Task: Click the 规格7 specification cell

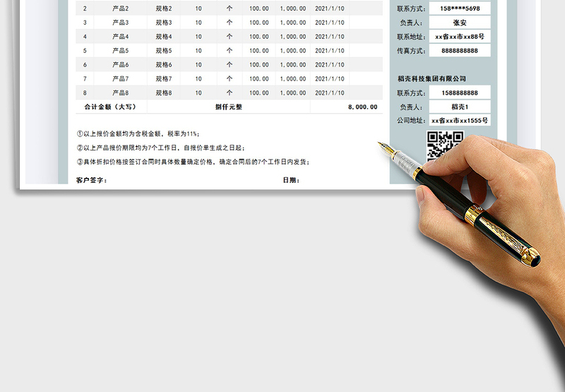Action: tap(164, 78)
